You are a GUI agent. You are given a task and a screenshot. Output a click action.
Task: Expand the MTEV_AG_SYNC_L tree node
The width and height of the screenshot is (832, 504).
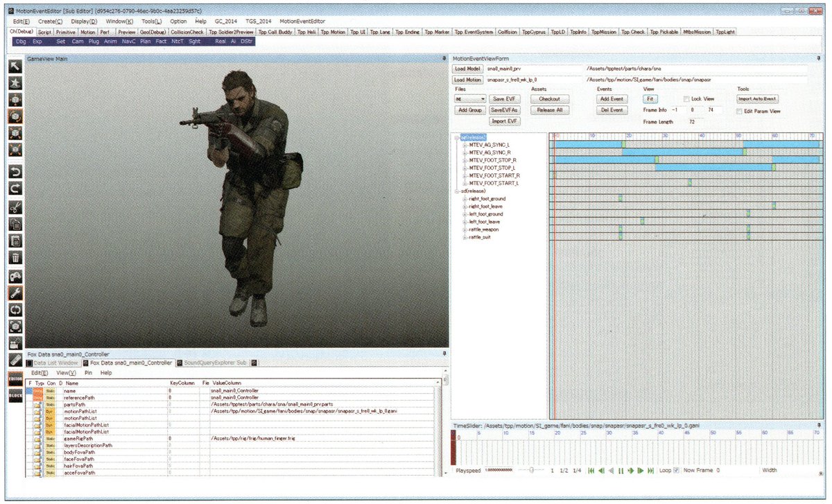point(465,145)
